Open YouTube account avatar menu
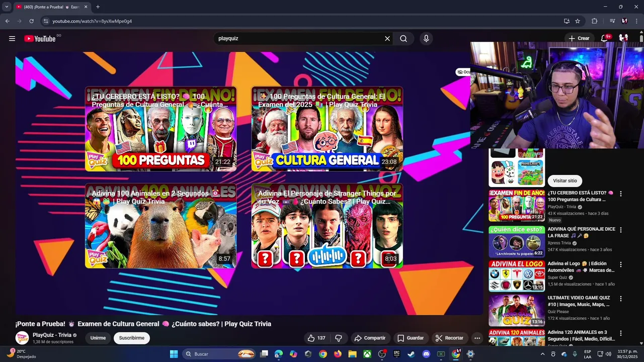The image size is (644, 362). [624, 38]
